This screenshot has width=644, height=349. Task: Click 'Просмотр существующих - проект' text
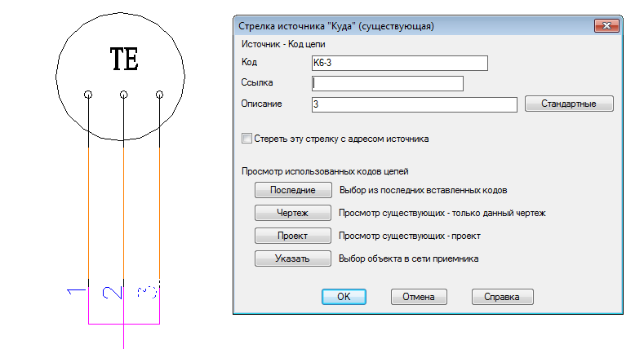(x=410, y=236)
